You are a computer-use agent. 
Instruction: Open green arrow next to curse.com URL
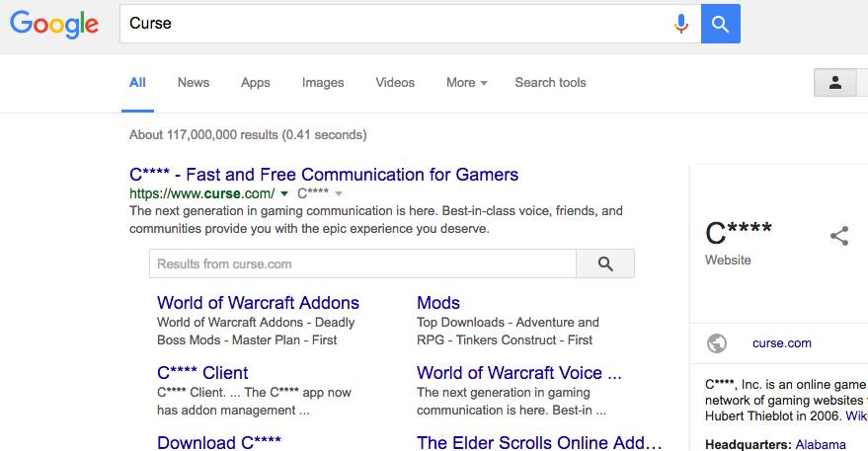click(x=284, y=193)
